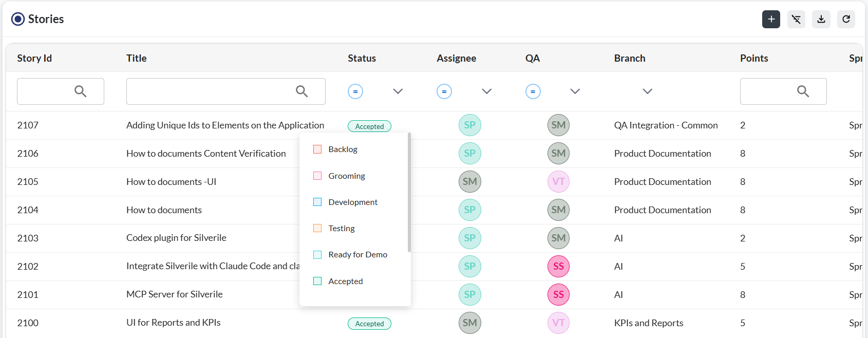This screenshot has height=338, width=868.
Task: Click the download export icon
Action: [x=821, y=20]
